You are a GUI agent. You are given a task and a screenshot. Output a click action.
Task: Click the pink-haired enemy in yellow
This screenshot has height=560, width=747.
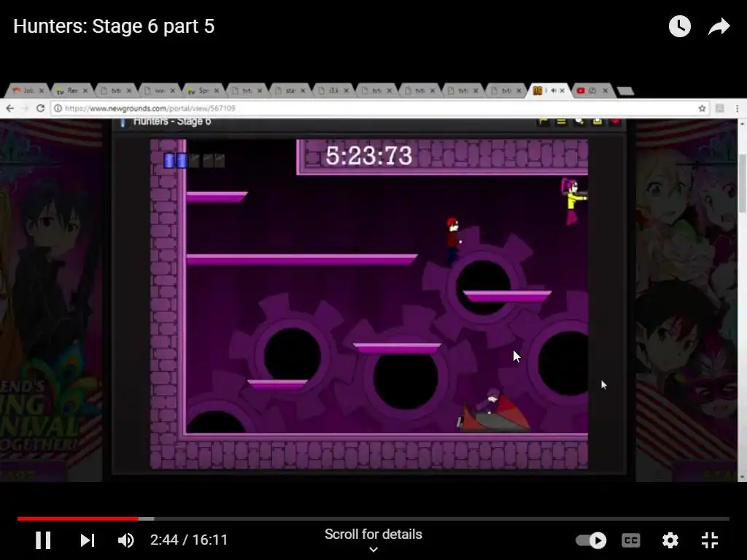coord(573,201)
